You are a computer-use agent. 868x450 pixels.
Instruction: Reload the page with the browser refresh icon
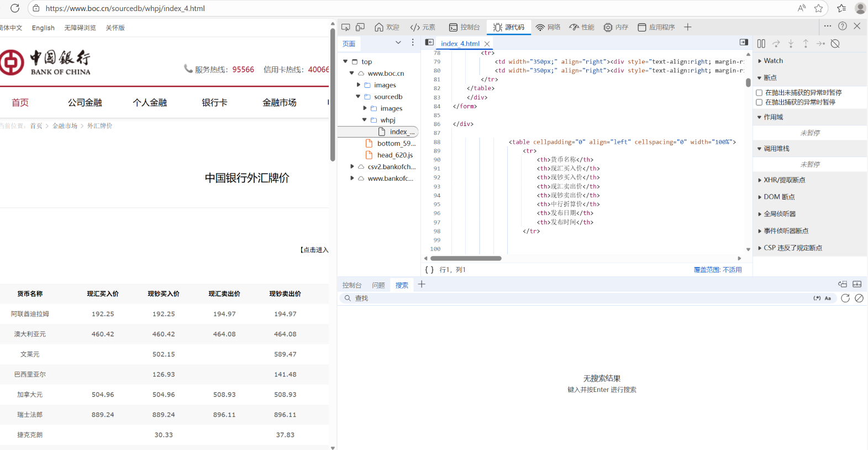click(15, 8)
